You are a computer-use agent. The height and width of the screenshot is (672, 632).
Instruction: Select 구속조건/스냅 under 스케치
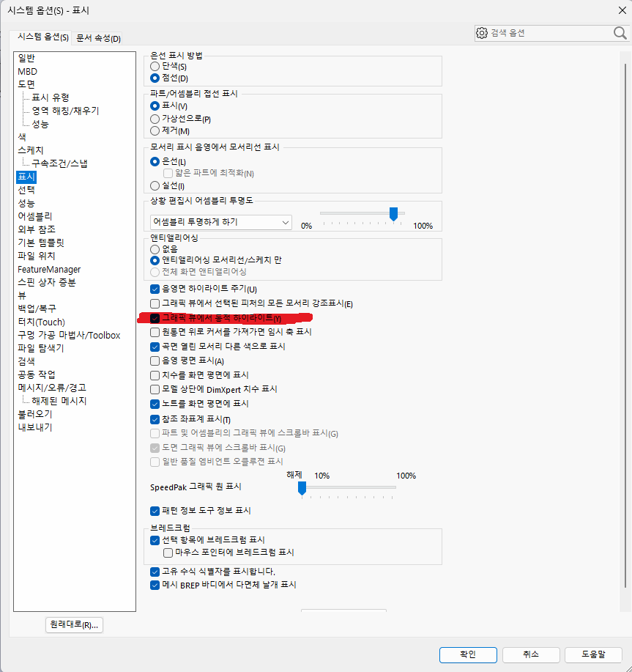[64, 163]
